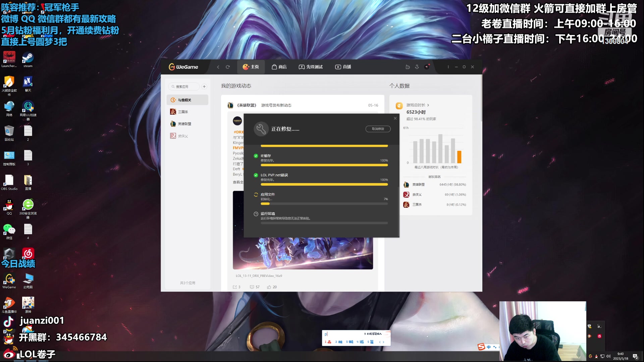Close the repair dialog
Image resolution: width=644 pixels, height=362 pixels.
[x=395, y=118]
